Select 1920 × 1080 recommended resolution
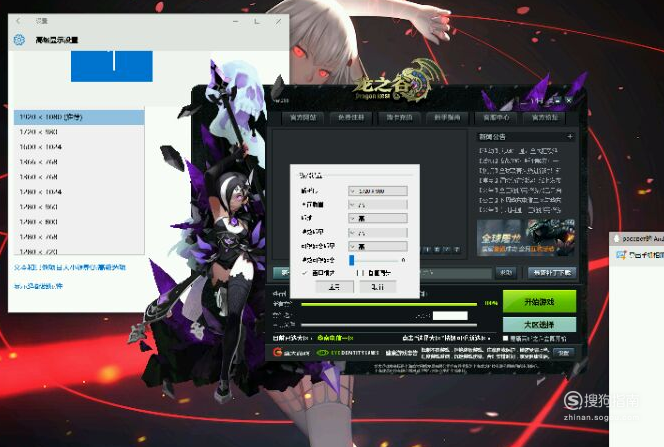Viewport: 664px width, 447px height. (79, 117)
